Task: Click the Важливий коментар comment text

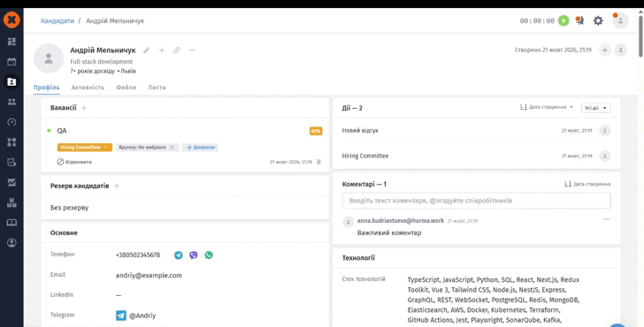Action: click(389, 232)
